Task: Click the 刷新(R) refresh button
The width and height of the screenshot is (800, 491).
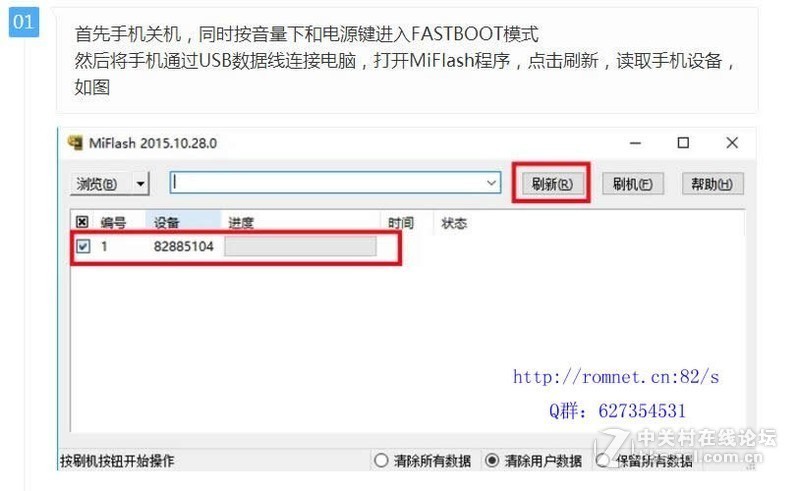Action: 552,183
